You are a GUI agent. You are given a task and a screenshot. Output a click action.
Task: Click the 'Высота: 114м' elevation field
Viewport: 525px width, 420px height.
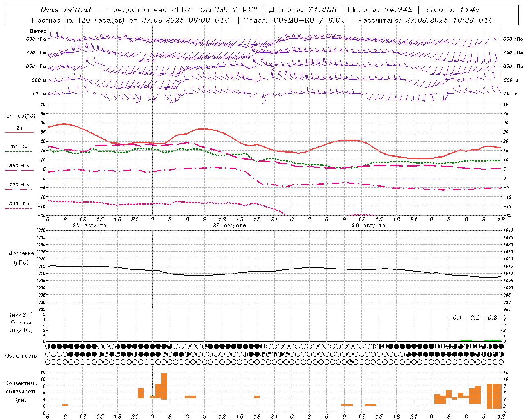coord(452,10)
